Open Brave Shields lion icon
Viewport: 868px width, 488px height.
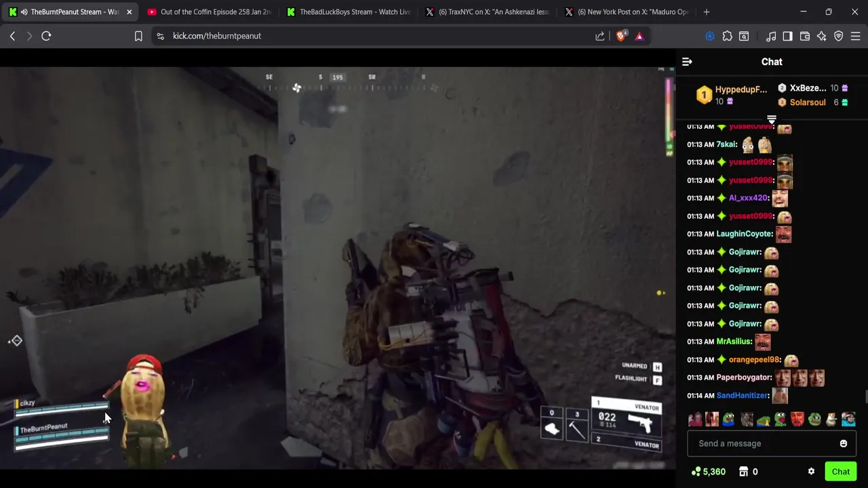(x=621, y=36)
